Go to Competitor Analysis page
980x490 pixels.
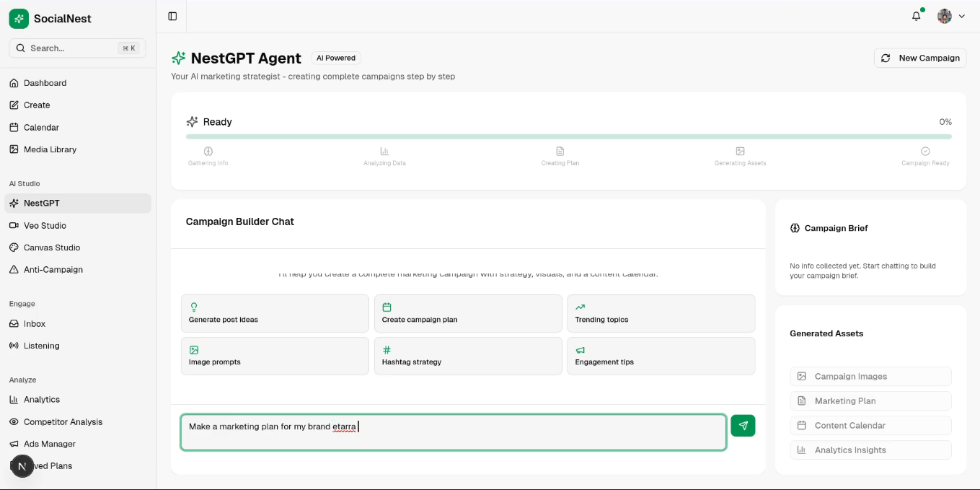pos(63,421)
